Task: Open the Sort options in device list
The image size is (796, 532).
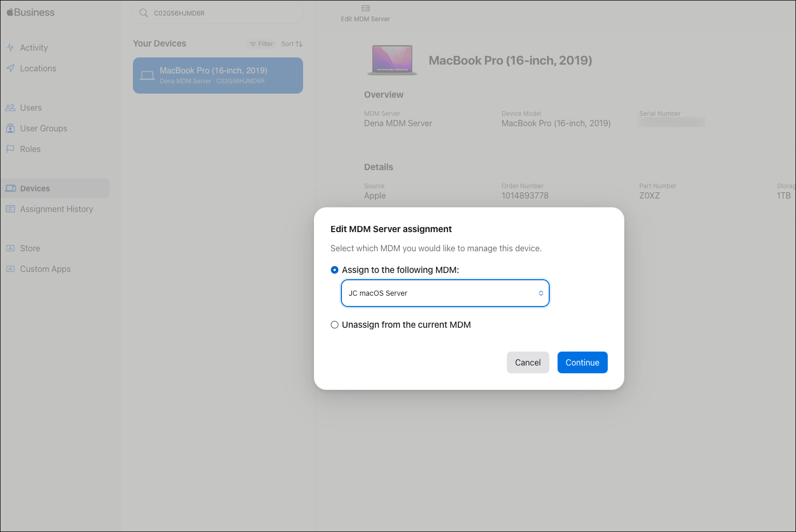Action: [x=292, y=44]
